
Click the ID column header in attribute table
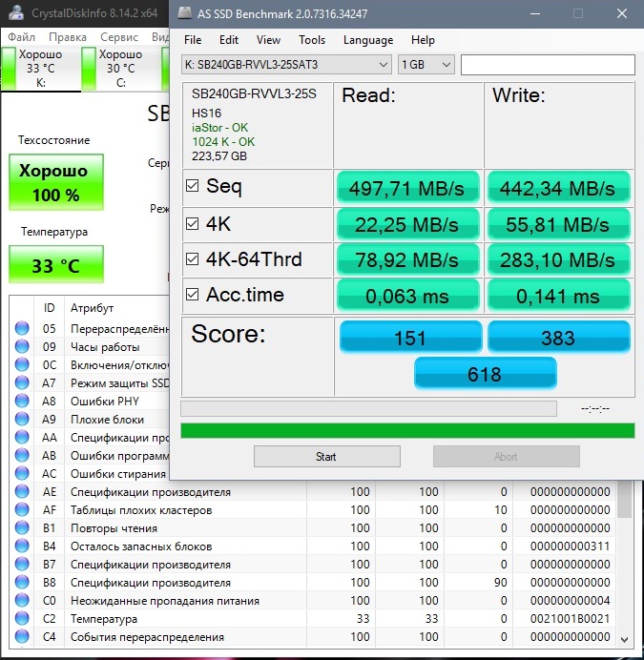click(49, 308)
